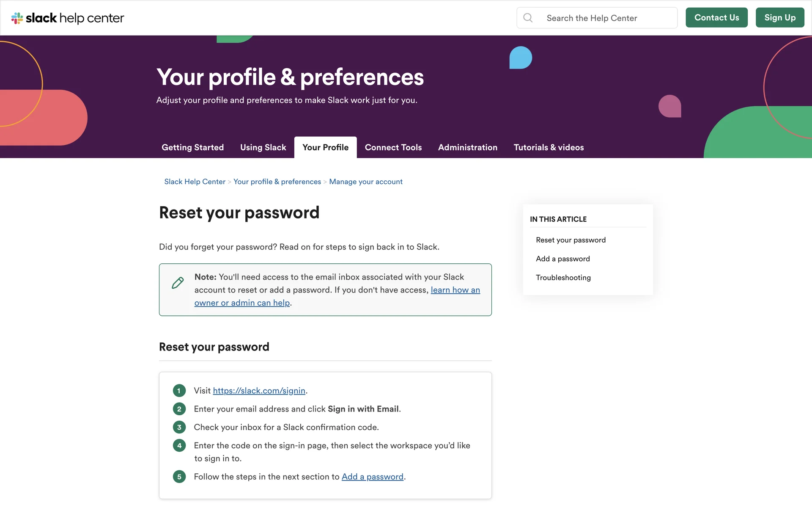
Task: Open the learn how an owner link
Action: [455, 290]
